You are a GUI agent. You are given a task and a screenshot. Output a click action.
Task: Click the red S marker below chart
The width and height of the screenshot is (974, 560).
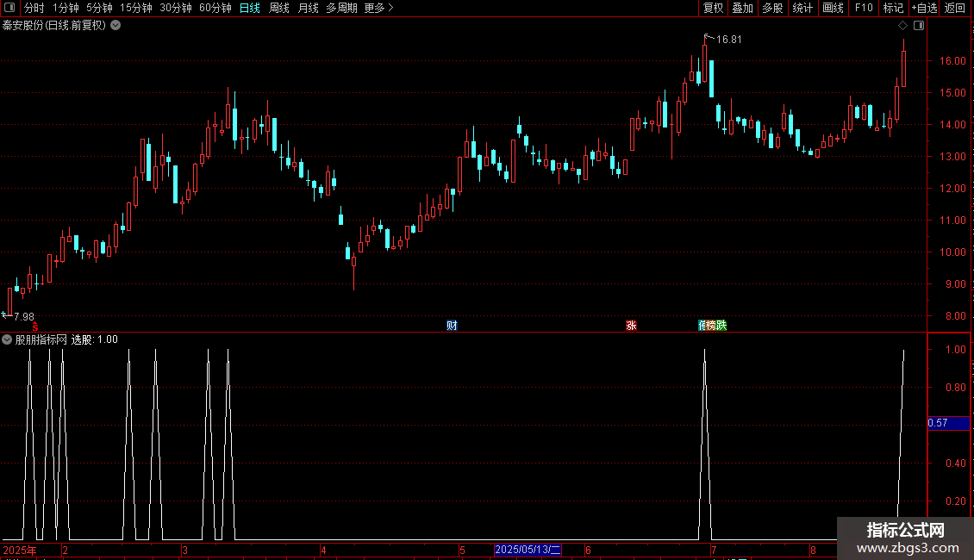pyautogui.click(x=35, y=327)
